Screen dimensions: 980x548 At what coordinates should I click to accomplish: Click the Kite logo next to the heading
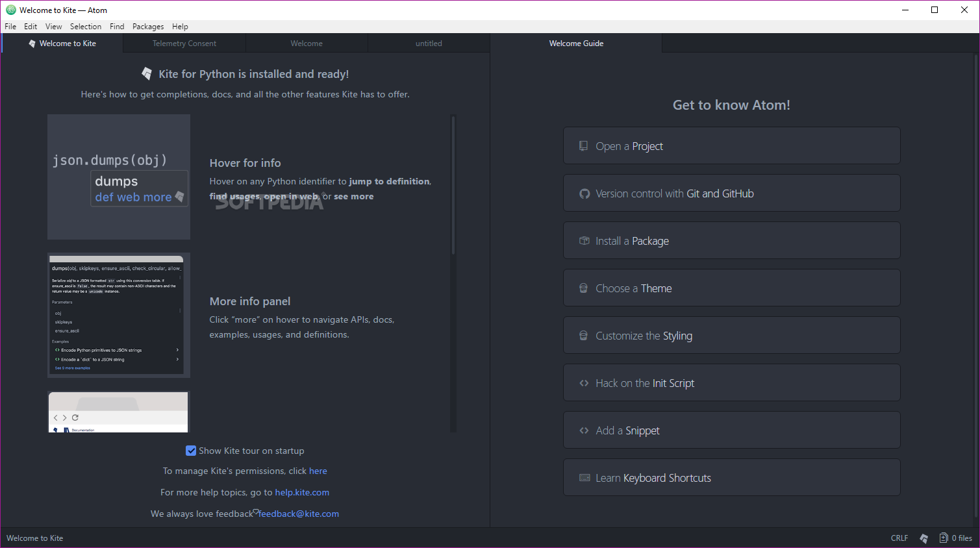[147, 73]
